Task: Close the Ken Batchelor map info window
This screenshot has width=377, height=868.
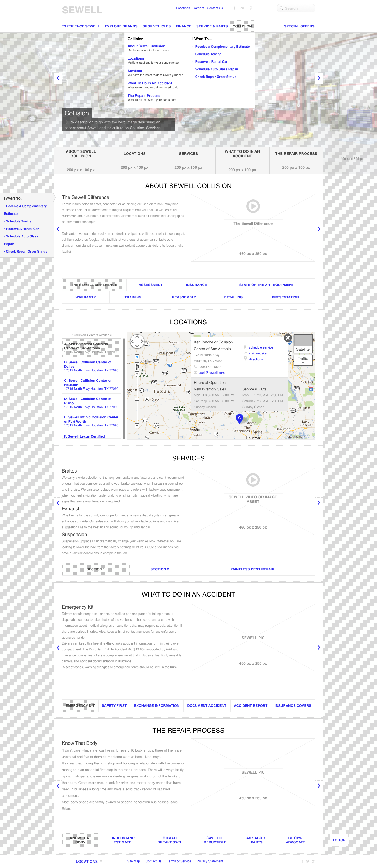Action: pyautogui.click(x=288, y=337)
